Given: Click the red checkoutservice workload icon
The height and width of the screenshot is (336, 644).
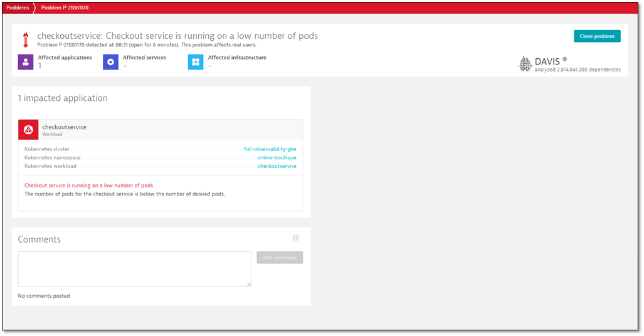Looking at the screenshot, I should 28,130.
